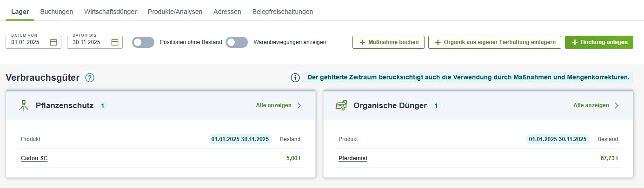Open the Datum Von calendar picker icon
This screenshot has height=188, width=644.
53,42
